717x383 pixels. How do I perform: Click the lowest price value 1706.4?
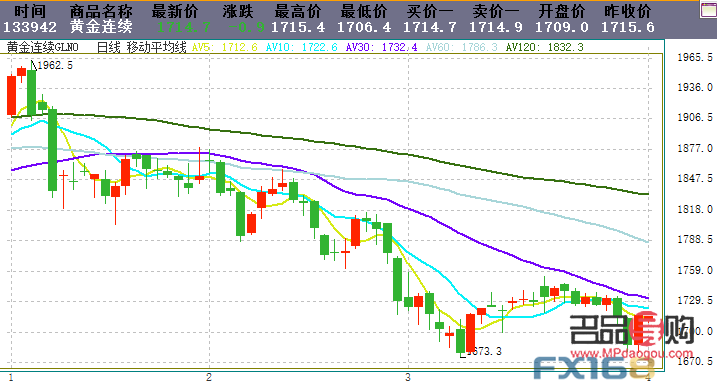pyautogui.click(x=364, y=27)
